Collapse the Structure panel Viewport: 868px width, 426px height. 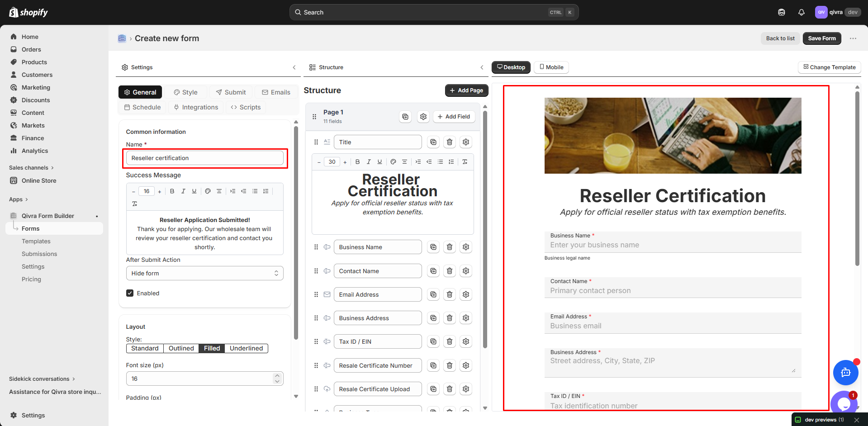(x=482, y=67)
